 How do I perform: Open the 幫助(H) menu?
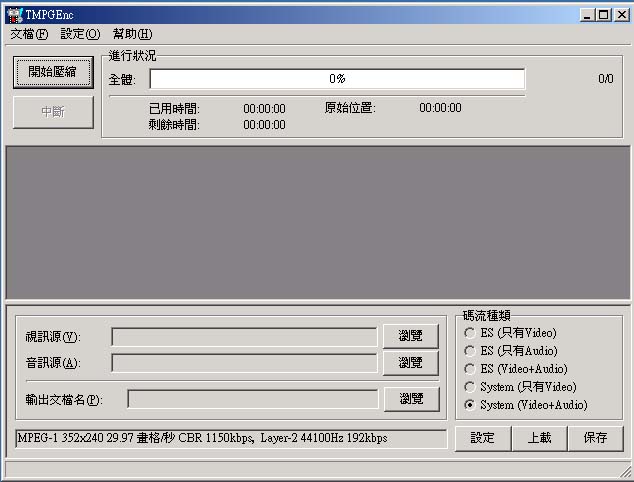(x=132, y=34)
